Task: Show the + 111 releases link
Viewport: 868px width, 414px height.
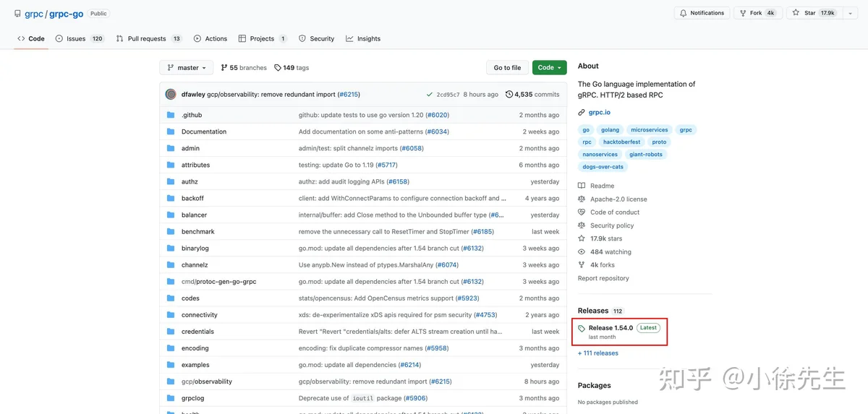Action: click(x=597, y=353)
